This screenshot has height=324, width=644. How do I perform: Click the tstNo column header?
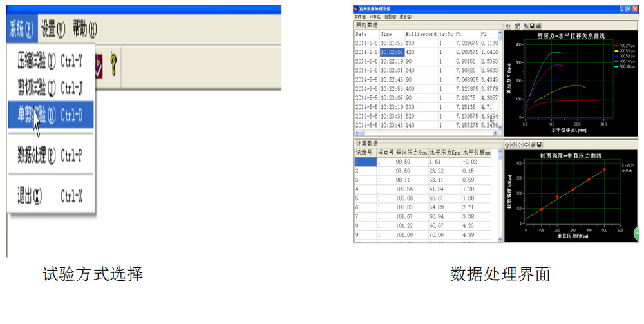[x=447, y=34]
